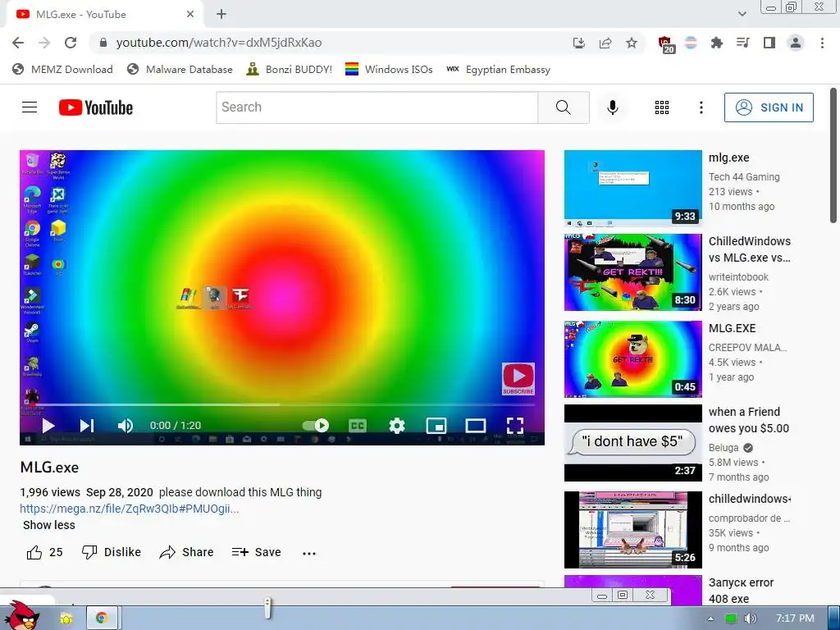
Task: Open the file explorer taskbar icon
Action: click(x=66, y=619)
